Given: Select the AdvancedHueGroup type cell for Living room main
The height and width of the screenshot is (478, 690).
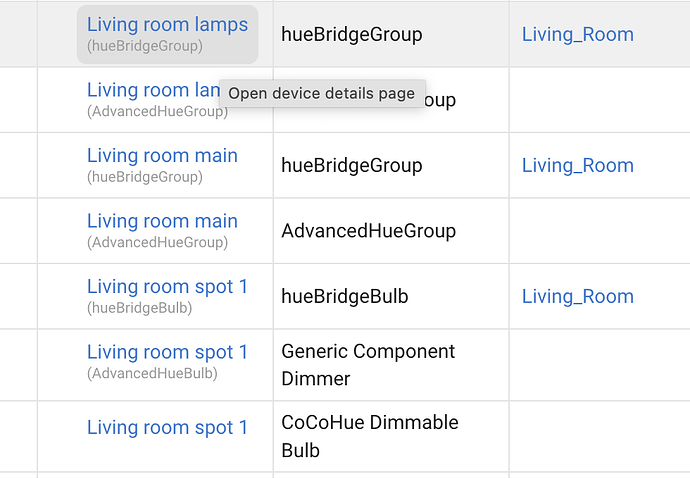Looking at the screenshot, I should (368, 231).
